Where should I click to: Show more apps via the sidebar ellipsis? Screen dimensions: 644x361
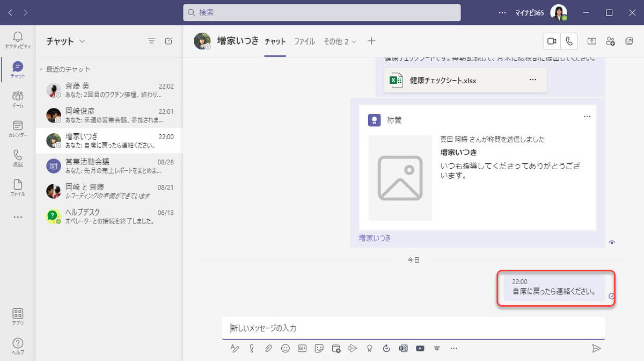18,217
